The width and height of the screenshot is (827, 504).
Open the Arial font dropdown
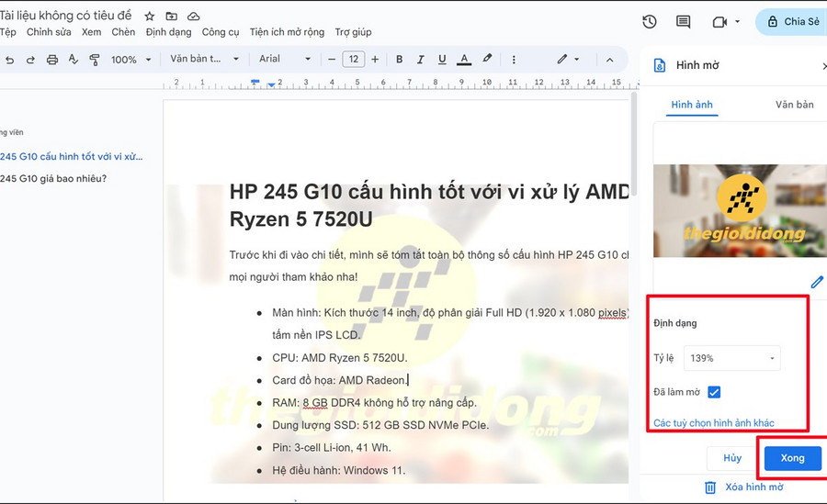[285, 59]
